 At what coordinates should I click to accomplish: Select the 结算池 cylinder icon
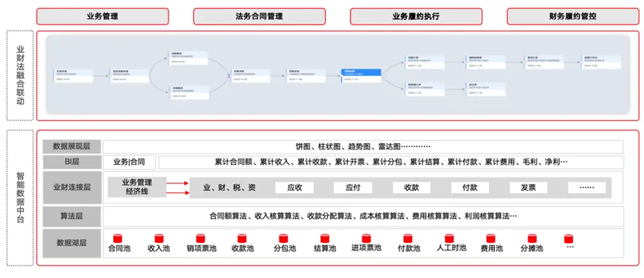tap(325, 238)
